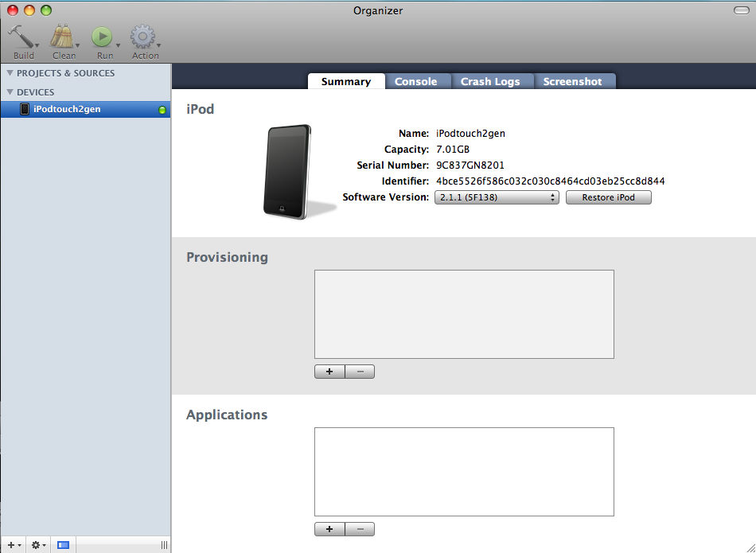Screen dimensions: 756x553
Task: Add a provisioning profile with plus button
Action: tap(329, 372)
